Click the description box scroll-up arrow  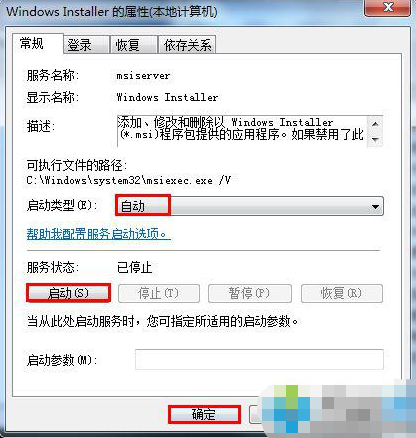[375, 124]
